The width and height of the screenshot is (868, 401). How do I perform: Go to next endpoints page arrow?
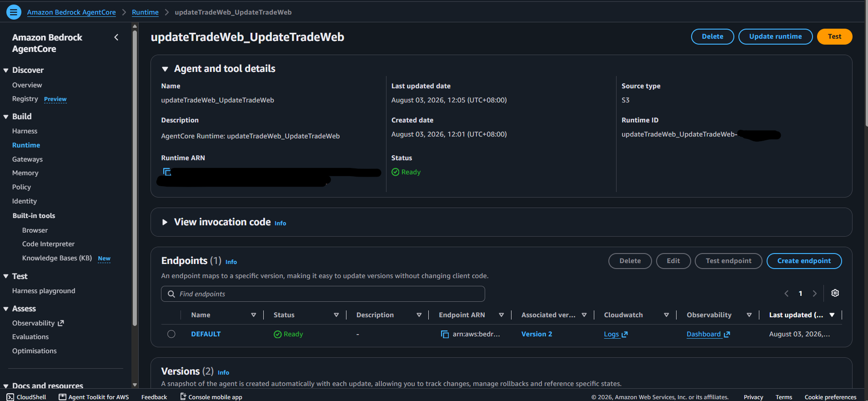coord(815,294)
